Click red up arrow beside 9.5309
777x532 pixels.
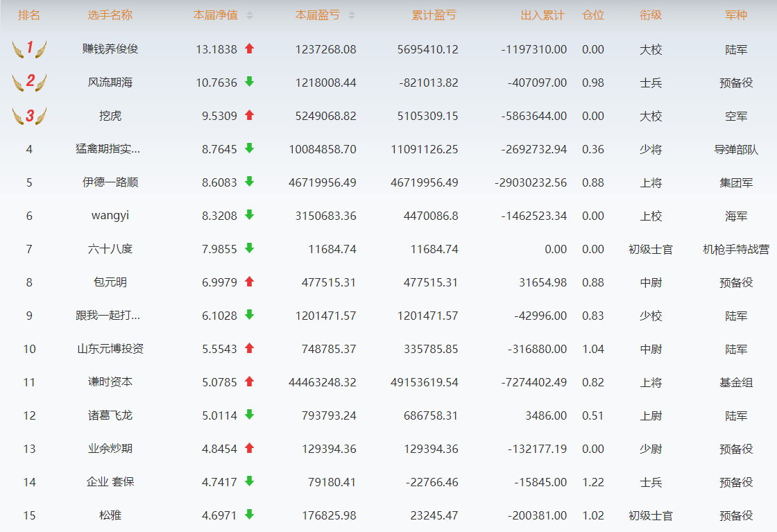click(249, 115)
